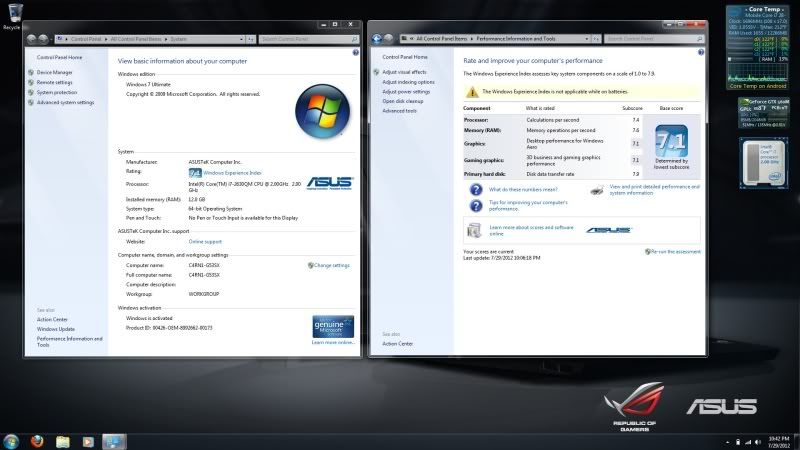Click the volume icon in system tray
Image resolution: width=800 pixels, height=450 pixels.
coord(758,442)
